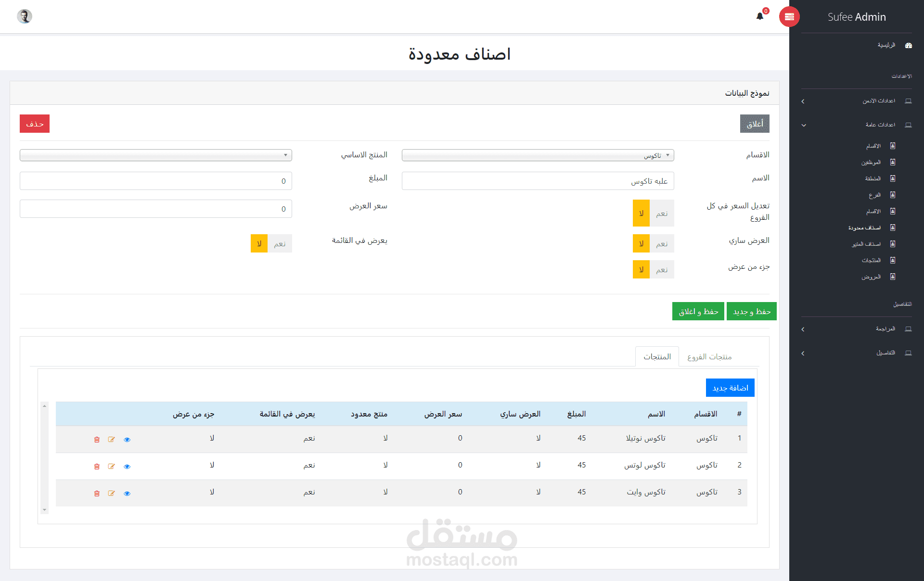Screen dimensions: 924x581
Task: Expand اعدادات الإدمن sidebar section
Action: 878,101
